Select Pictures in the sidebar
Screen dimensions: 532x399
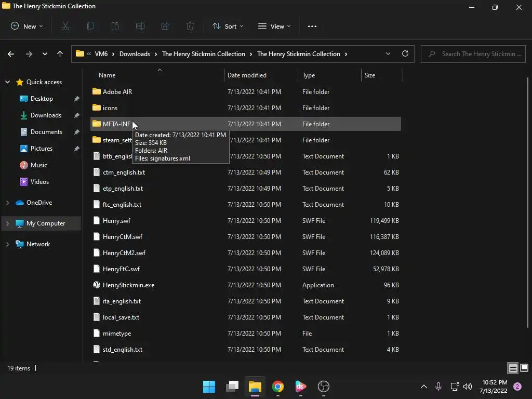[x=42, y=148]
